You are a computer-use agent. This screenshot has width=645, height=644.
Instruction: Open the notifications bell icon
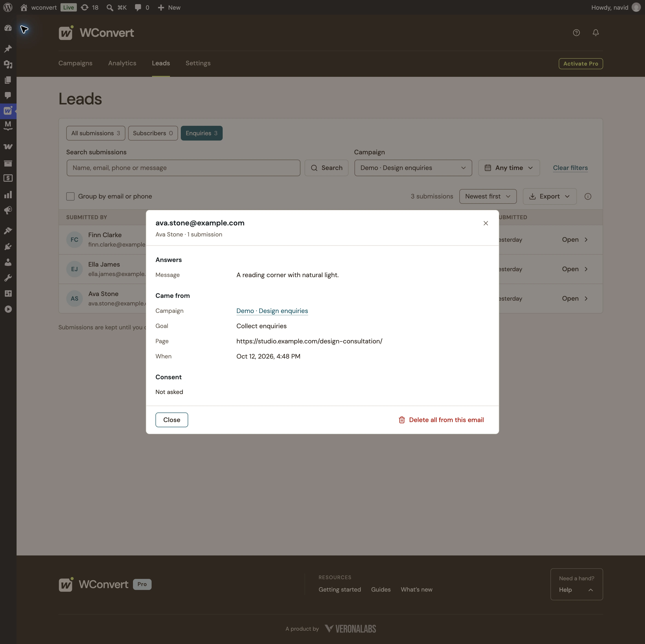(596, 33)
